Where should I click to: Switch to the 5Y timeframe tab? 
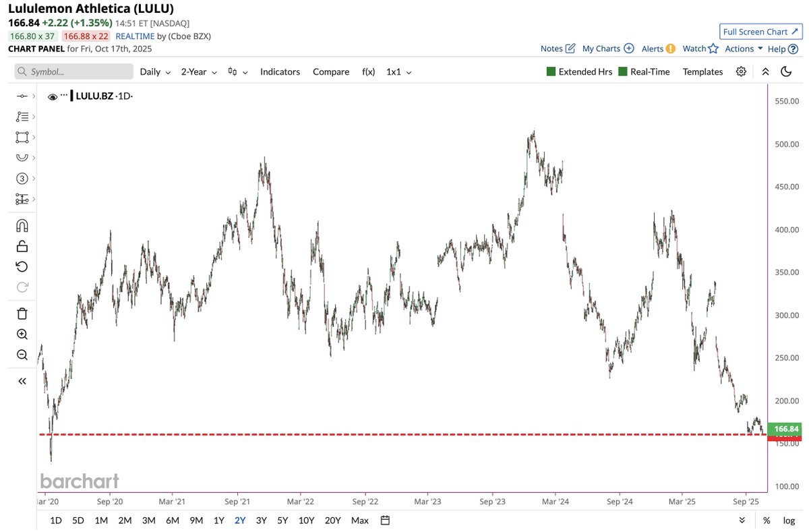pyautogui.click(x=284, y=520)
